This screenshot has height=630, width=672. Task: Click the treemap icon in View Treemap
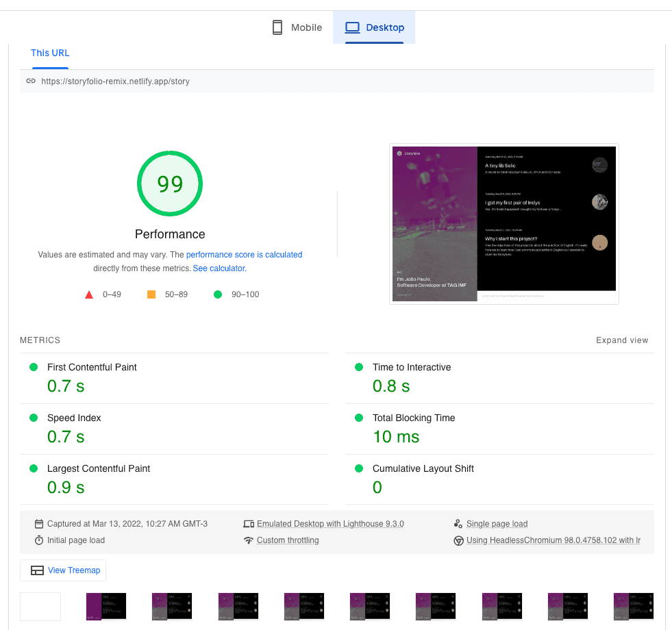click(x=37, y=570)
